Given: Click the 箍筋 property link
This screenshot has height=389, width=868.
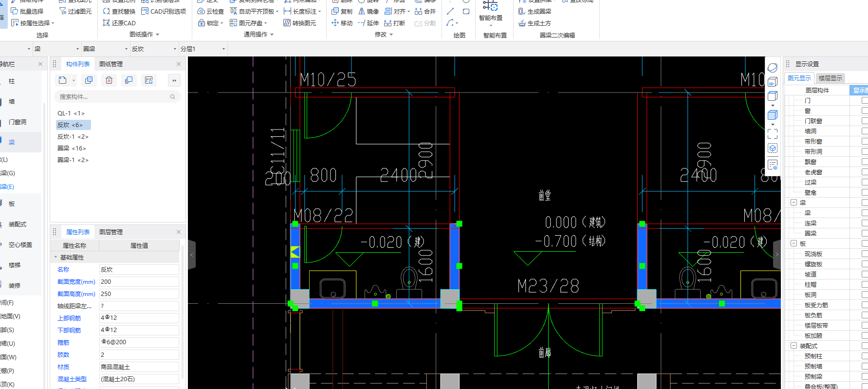Looking at the screenshot, I should 63,342.
